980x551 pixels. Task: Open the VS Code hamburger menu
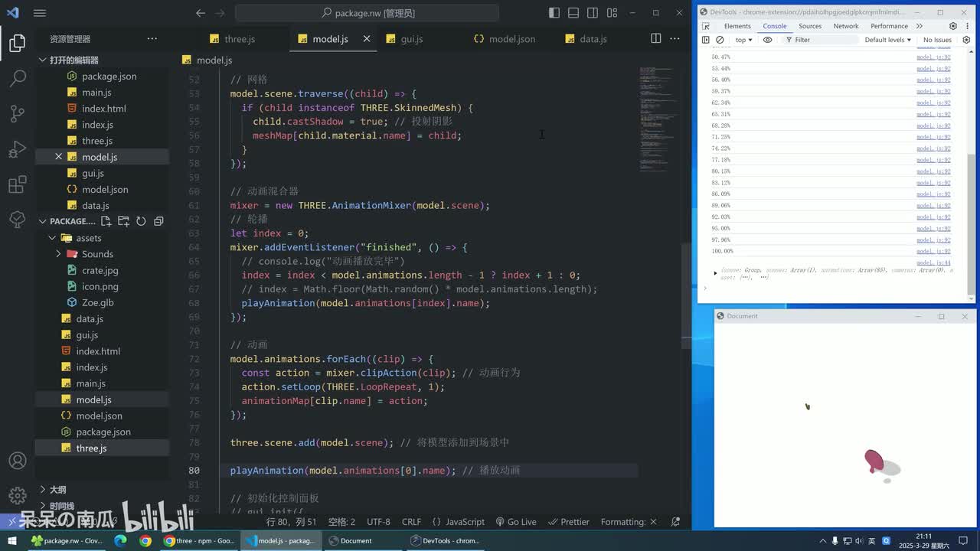click(x=40, y=13)
